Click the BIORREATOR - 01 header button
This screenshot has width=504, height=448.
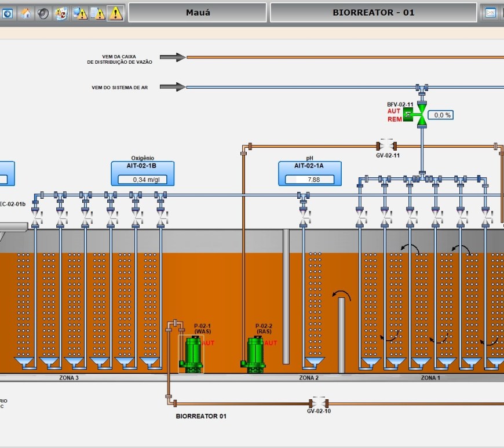click(373, 12)
